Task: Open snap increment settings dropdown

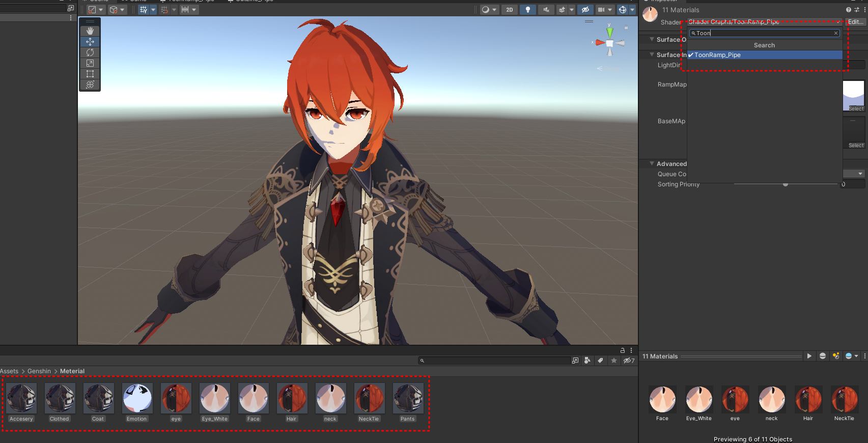Action: click(x=188, y=10)
